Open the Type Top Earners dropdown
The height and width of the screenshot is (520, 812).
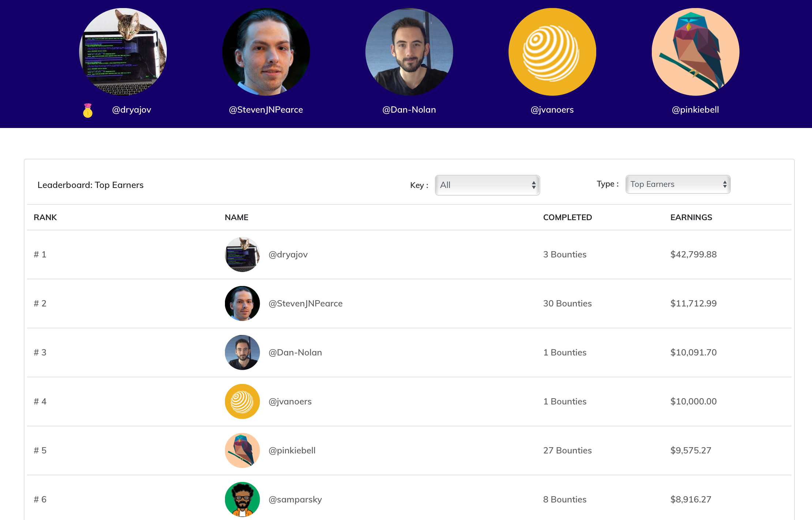pyautogui.click(x=678, y=184)
